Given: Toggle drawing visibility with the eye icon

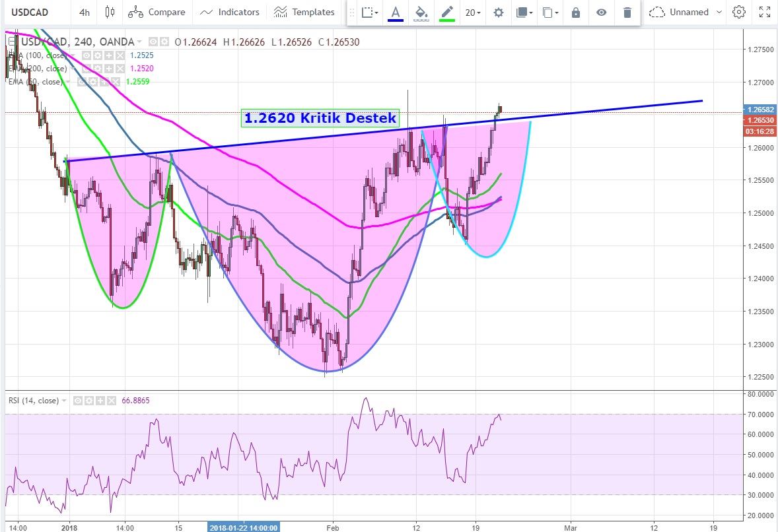Looking at the screenshot, I should (x=601, y=13).
